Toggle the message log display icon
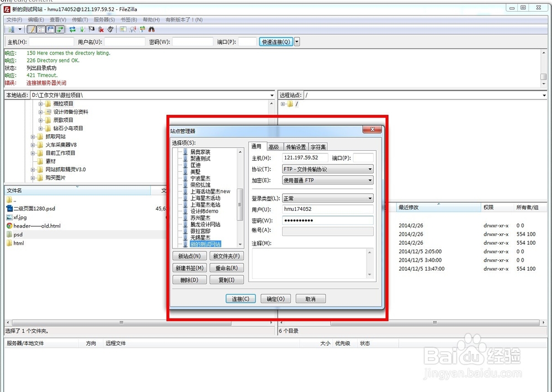This screenshot has height=392, width=552. pyautogui.click(x=31, y=29)
